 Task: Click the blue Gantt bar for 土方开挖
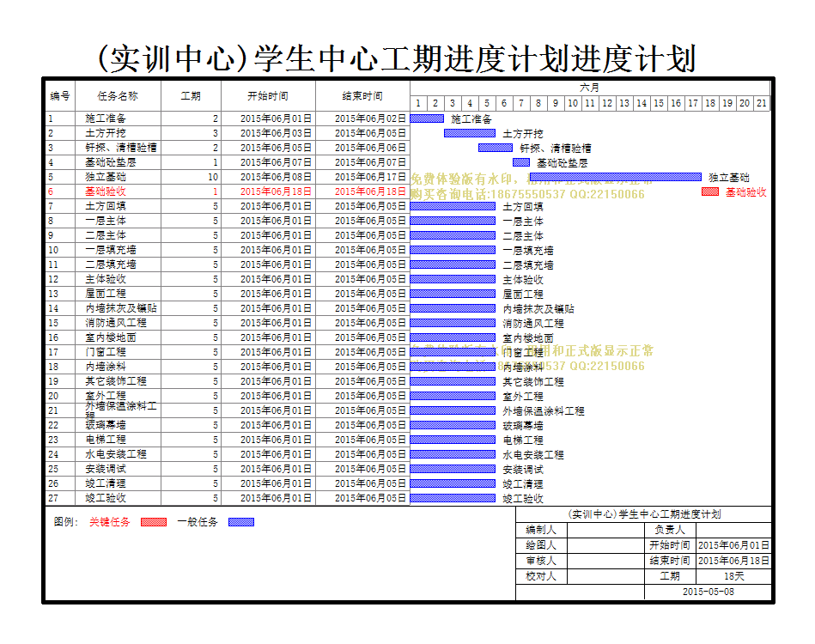coord(470,133)
